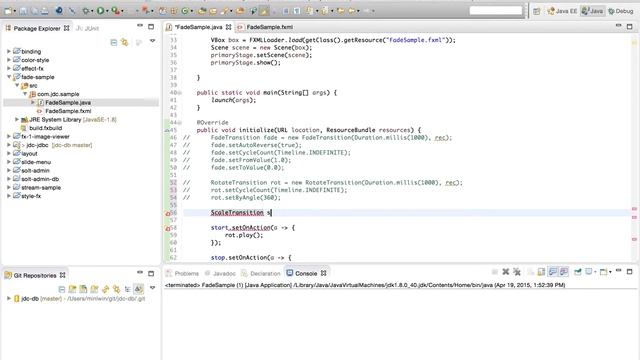This screenshot has height=360, width=640.
Task: Expand the JRE System Library node
Action: (17, 120)
